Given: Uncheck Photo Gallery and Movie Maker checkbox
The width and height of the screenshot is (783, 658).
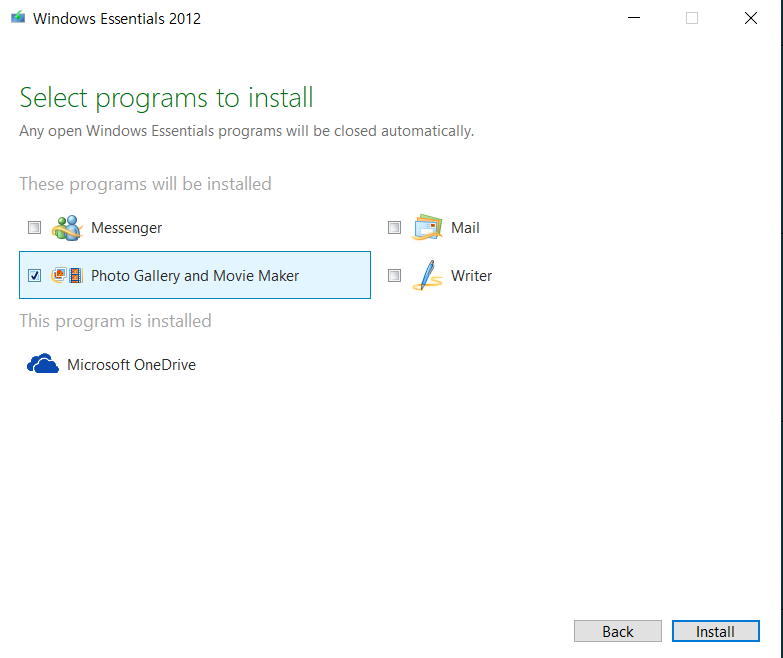Looking at the screenshot, I should (x=34, y=276).
